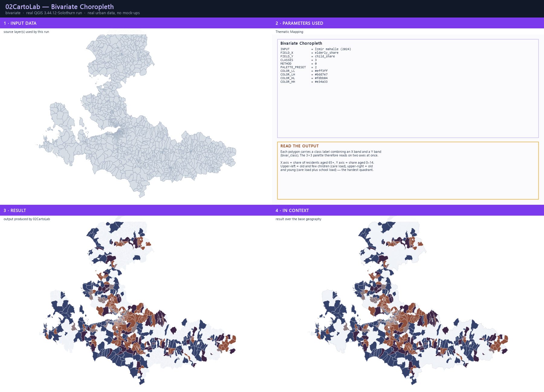Viewport: 544px width, 392px height.
Task: Select the COLOR_HL value '#fdbb84'
Action: point(321,78)
